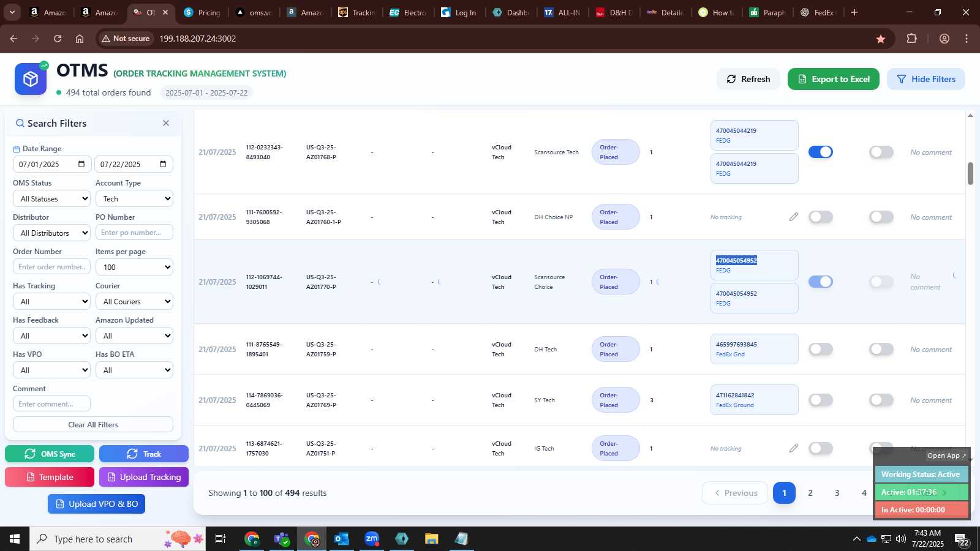Click Export to Excel
980x551 pixels.
tap(834, 79)
